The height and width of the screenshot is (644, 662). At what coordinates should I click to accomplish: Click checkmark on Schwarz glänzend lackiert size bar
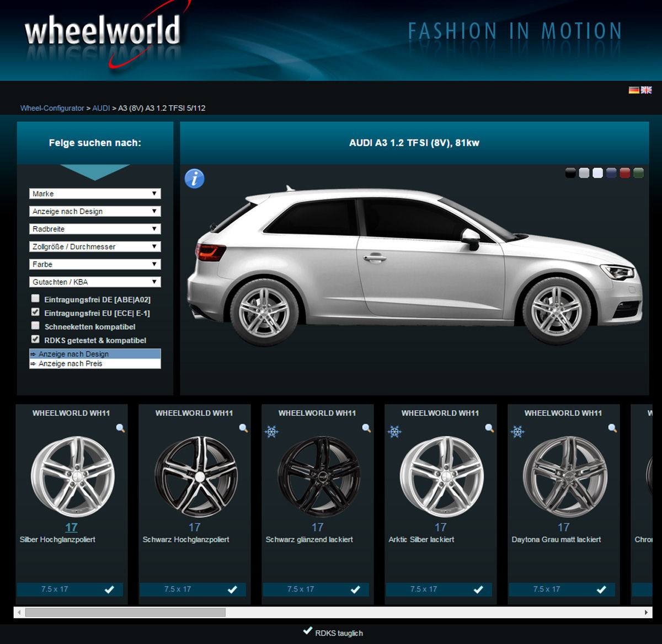(355, 589)
